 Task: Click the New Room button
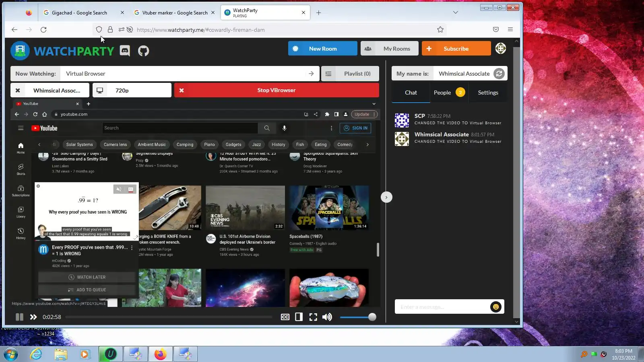click(323, 48)
